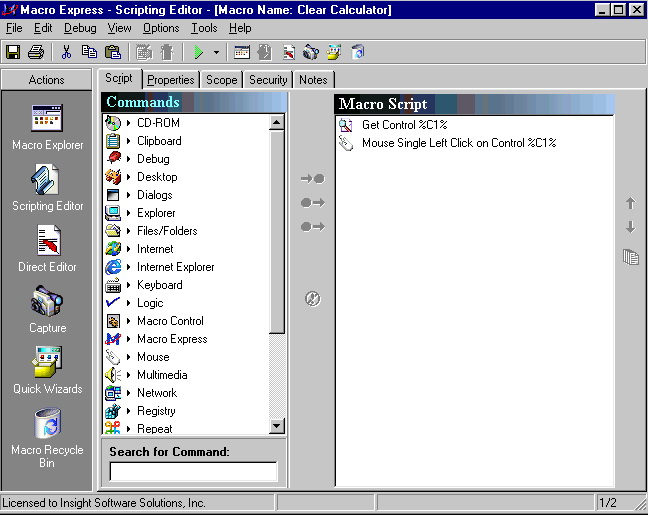Image resolution: width=648 pixels, height=517 pixels.
Task: Open the View menu
Action: [119, 28]
